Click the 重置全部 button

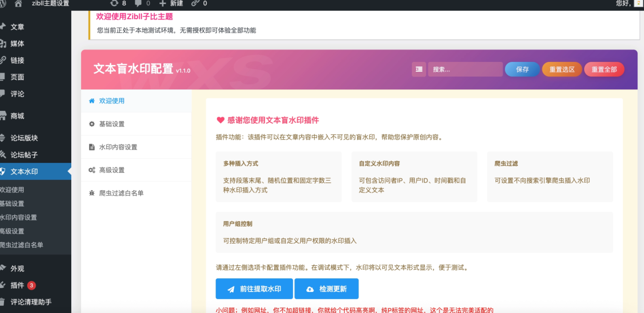coord(604,70)
